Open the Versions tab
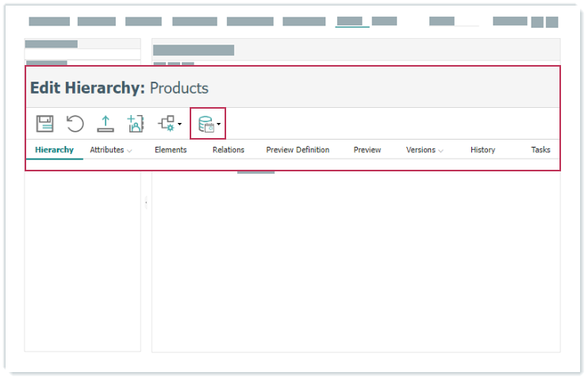The width and height of the screenshot is (588, 380). pos(421,150)
